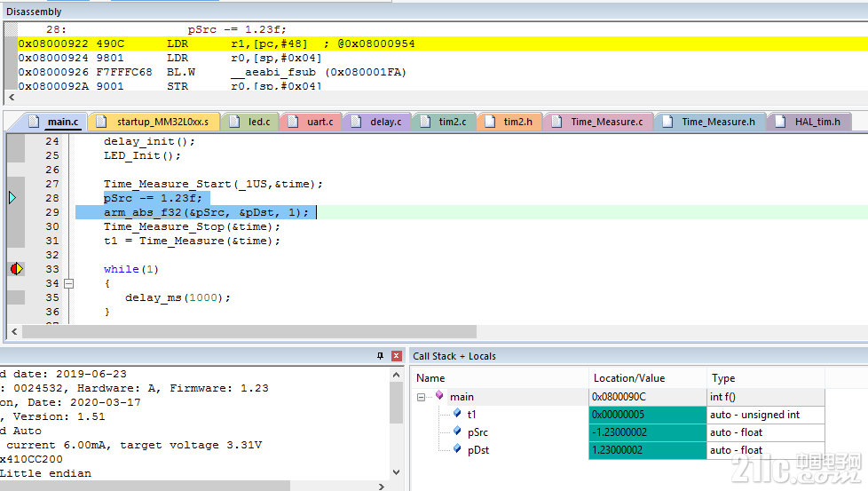Click the Disassembly panel title
The image size is (868, 491).
tap(34, 12)
